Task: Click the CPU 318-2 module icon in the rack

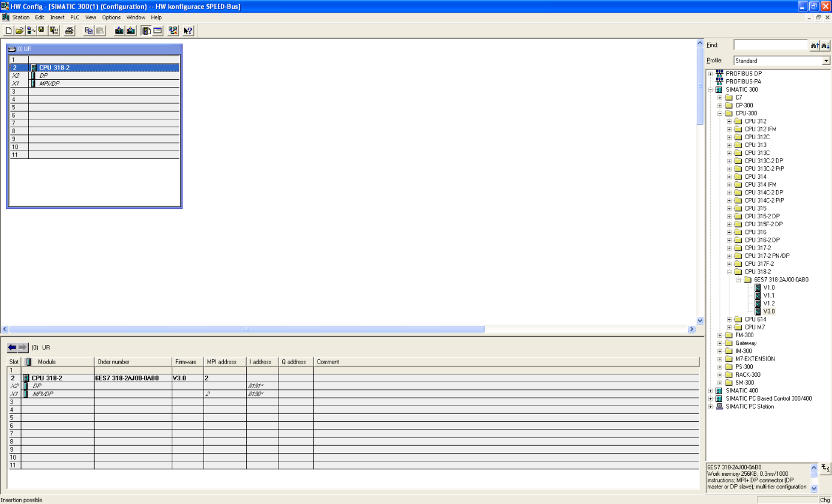Action: 34,68
